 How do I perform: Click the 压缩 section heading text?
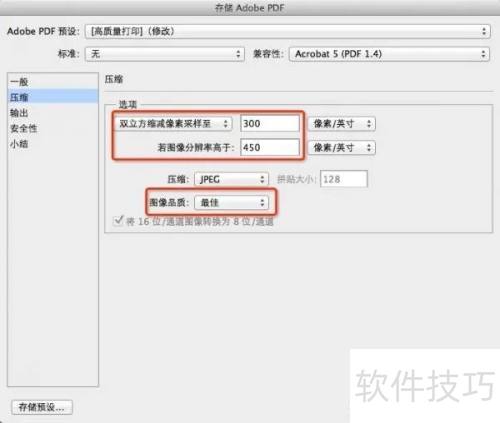(114, 79)
